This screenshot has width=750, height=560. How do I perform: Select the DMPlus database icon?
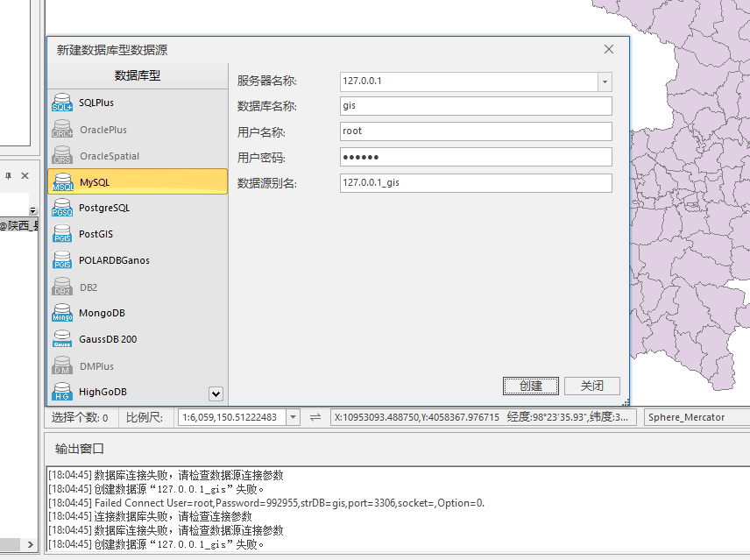[62, 365]
